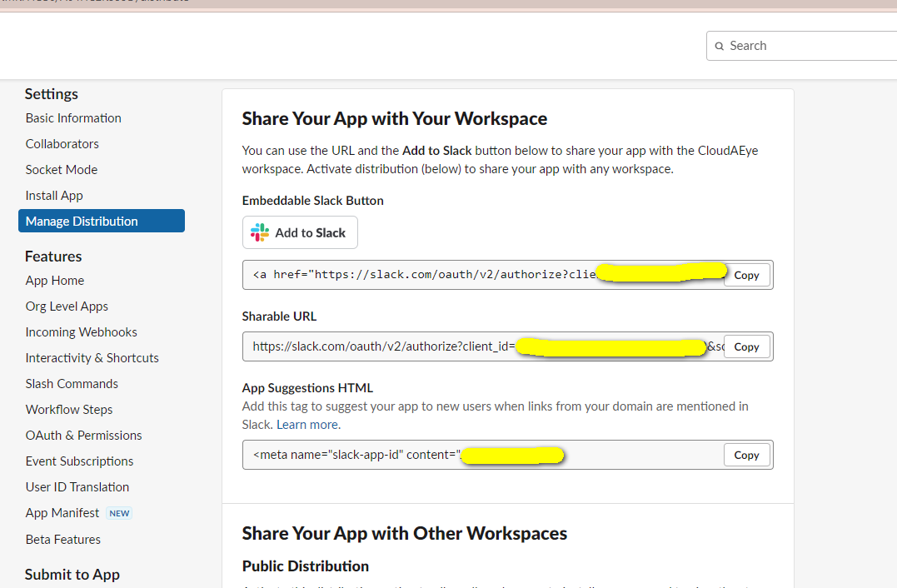Open Event Subscriptions settings
Viewport: 897px width, 588px height.
(79, 461)
